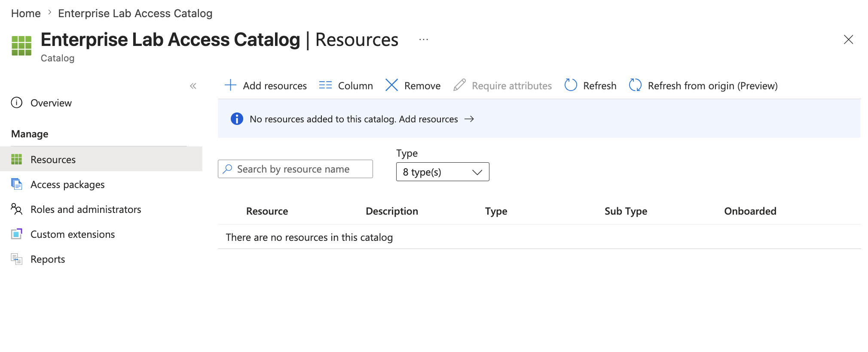Expand the 8 type(s) dropdown chevron
The height and width of the screenshot is (352, 868).
477,172
